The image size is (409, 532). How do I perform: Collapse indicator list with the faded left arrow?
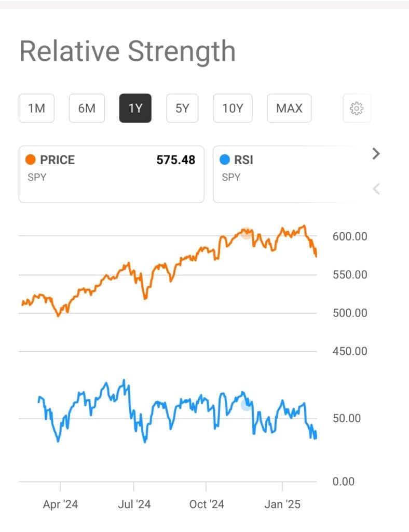(375, 189)
